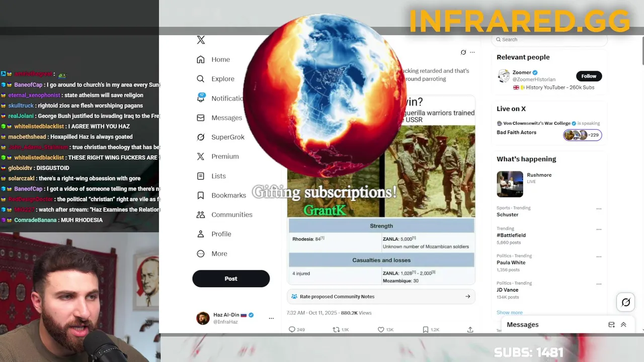Open options for Schuster trend

click(599, 209)
